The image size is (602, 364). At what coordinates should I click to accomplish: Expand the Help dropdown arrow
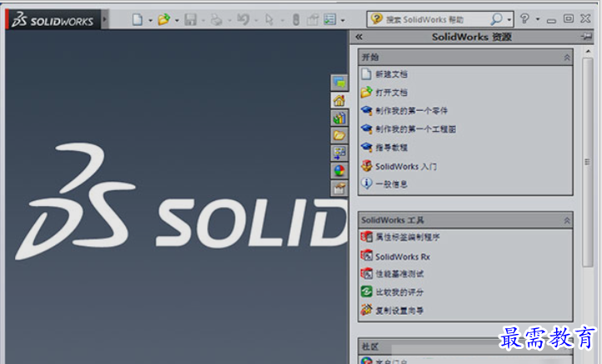pyautogui.click(x=538, y=19)
